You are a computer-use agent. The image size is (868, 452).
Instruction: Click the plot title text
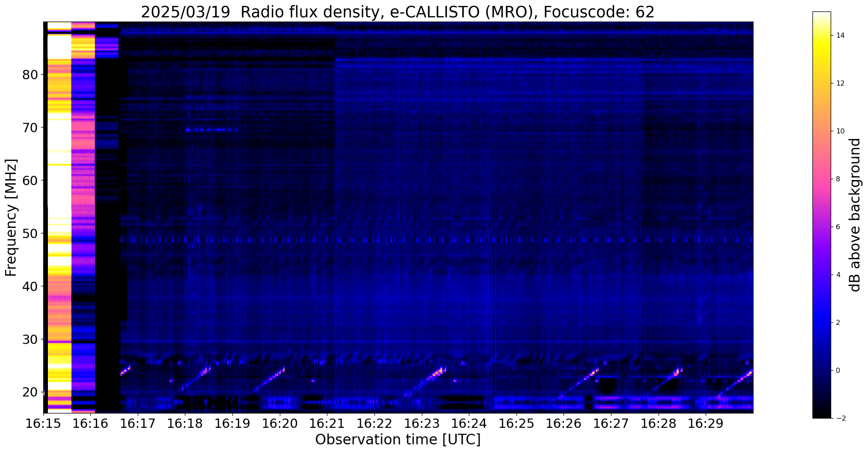click(x=398, y=12)
